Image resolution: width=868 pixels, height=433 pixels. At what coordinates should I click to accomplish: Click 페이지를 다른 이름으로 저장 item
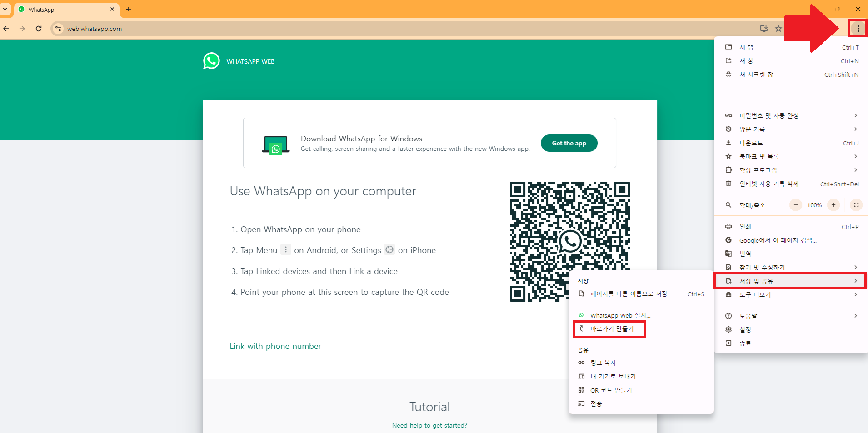tap(641, 294)
